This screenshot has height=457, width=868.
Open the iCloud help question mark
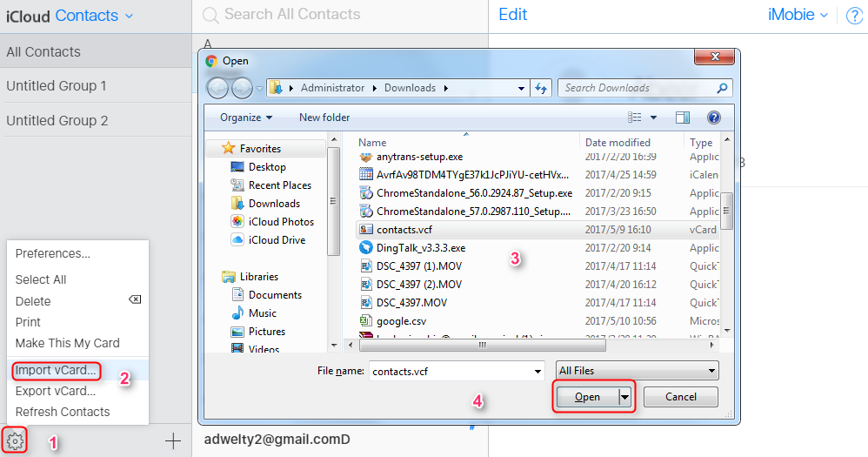[x=855, y=16]
